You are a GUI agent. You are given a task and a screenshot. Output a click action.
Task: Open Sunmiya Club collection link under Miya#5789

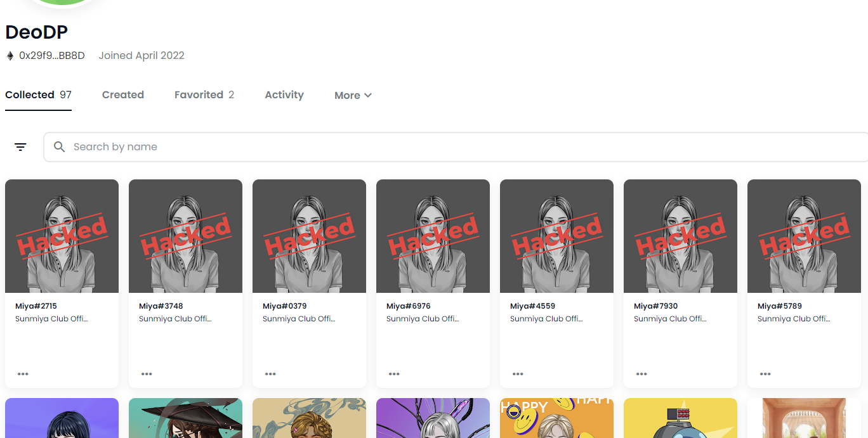click(794, 319)
